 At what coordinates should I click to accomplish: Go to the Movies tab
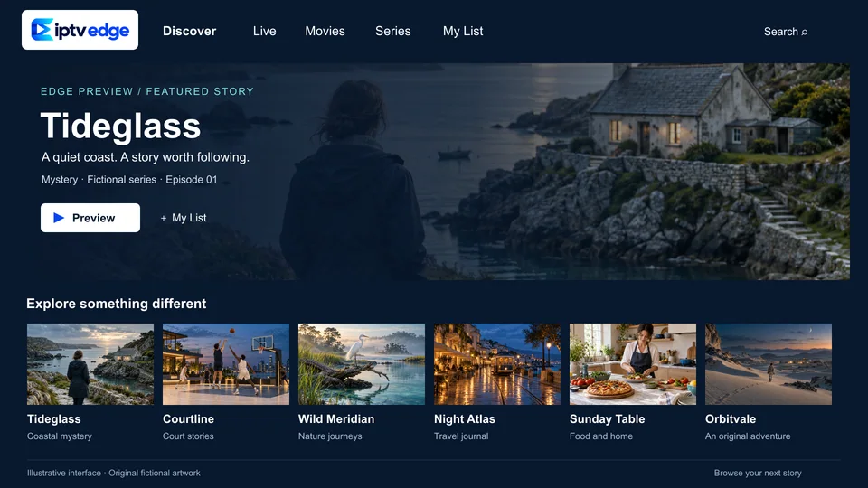[x=325, y=31]
